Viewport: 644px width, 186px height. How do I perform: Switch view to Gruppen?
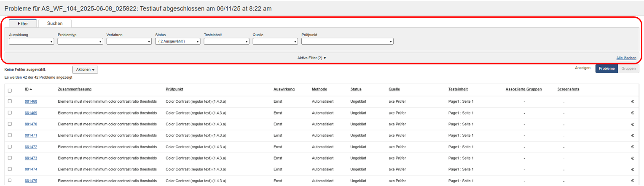pos(628,69)
